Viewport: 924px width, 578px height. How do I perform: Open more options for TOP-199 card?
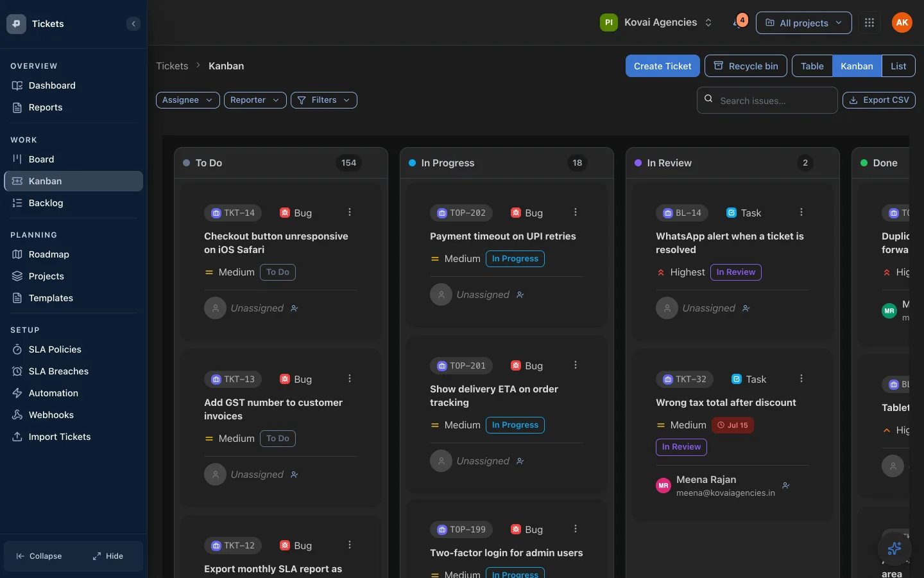576,529
